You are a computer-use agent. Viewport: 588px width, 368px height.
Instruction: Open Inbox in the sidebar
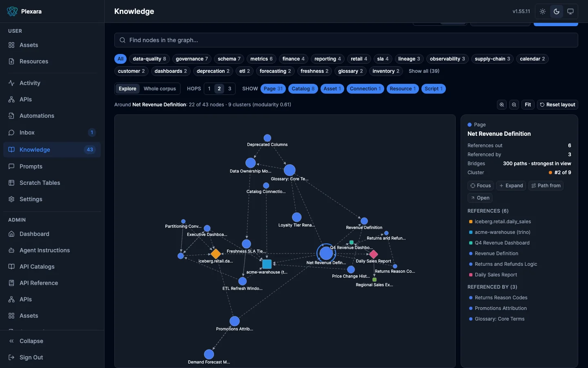tap(52, 132)
